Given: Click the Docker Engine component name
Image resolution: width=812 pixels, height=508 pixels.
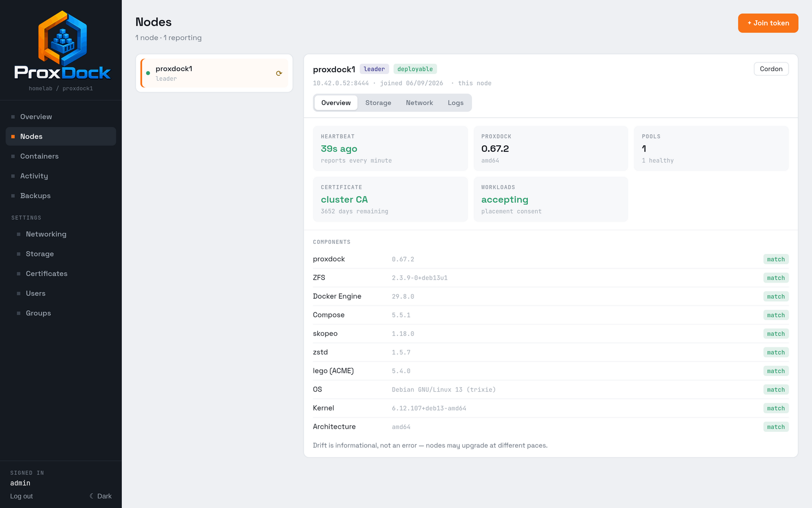Looking at the screenshot, I should pyautogui.click(x=337, y=296).
